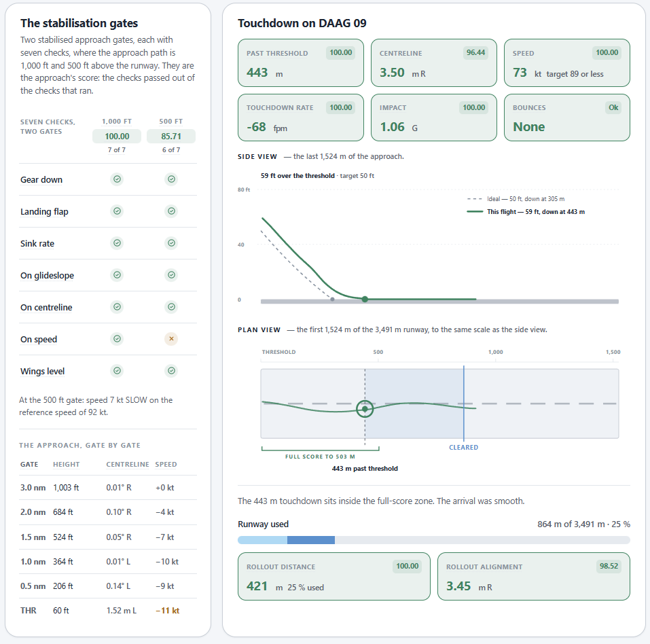
Task: Click On glideslope check icon at 500 ft gate
Action: 171,275
